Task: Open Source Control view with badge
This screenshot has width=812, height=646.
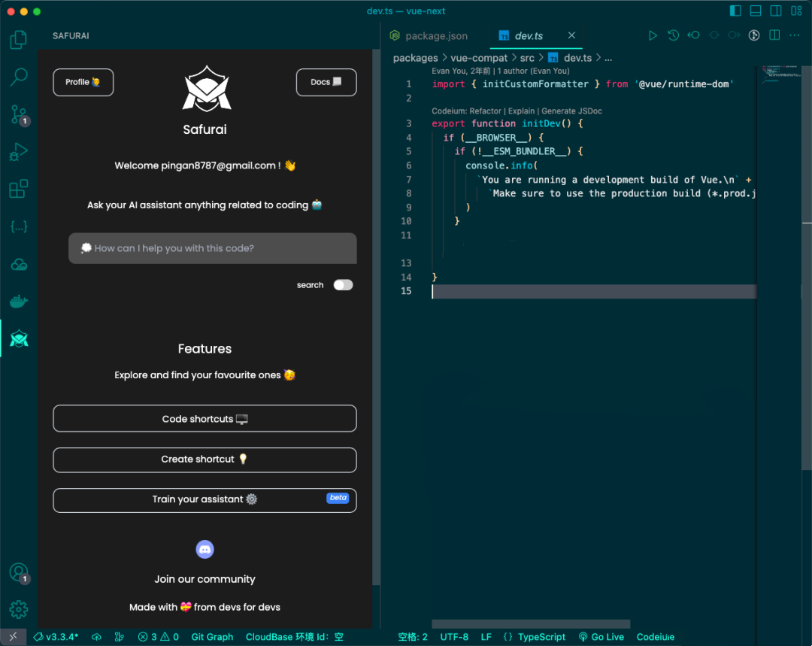Action: click(19, 114)
